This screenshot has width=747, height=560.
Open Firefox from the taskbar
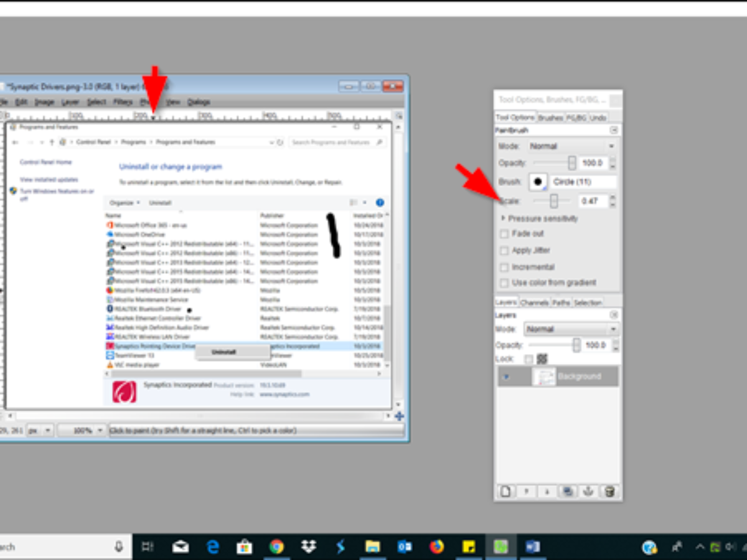(436, 547)
